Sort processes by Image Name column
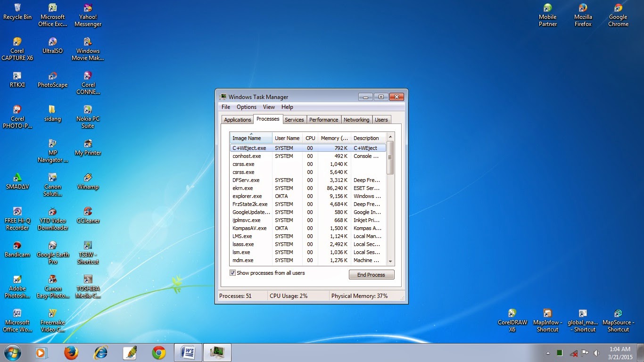This screenshot has height=362, width=644. click(251, 138)
